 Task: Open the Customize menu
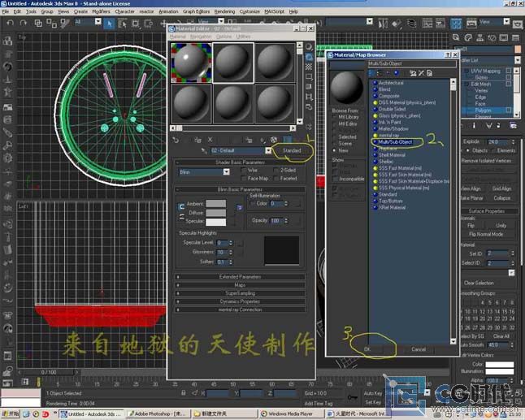[x=249, y=11]
